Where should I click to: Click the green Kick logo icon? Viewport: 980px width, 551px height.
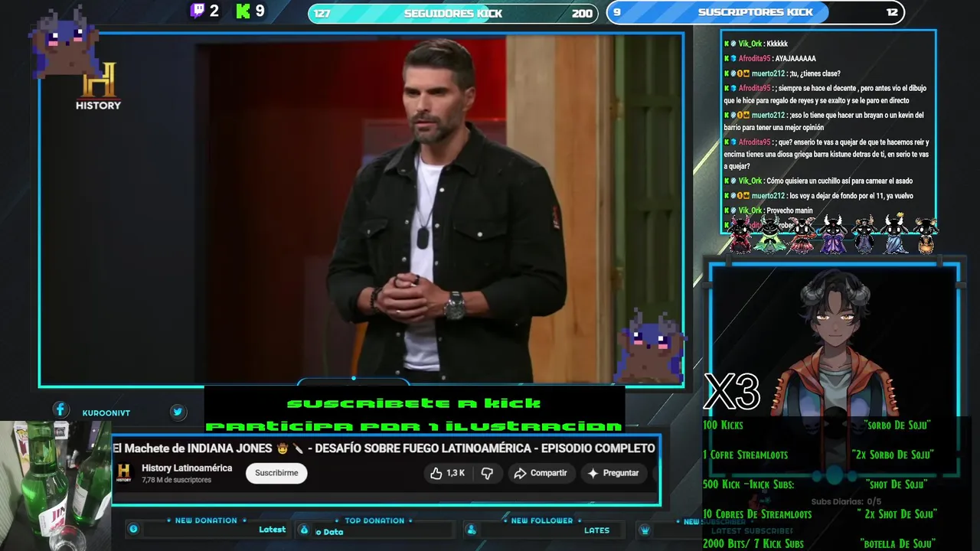[x=243, y=11]
